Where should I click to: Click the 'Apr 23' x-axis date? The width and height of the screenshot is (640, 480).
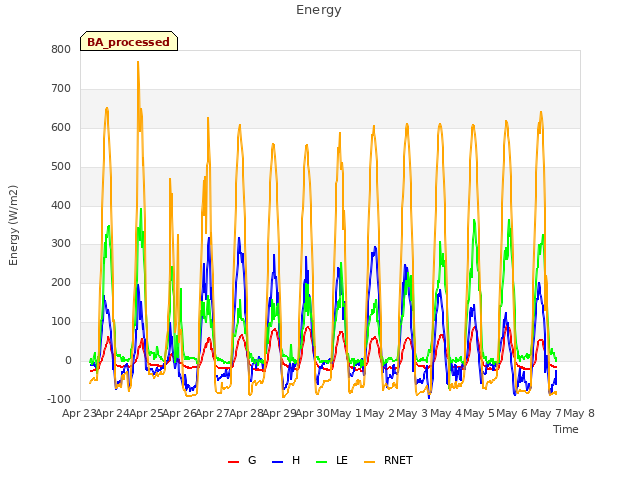(x=79, y=413)
